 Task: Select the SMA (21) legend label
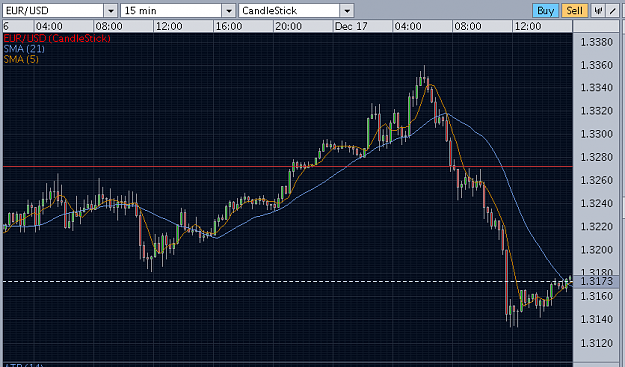[x=24, y=49]
